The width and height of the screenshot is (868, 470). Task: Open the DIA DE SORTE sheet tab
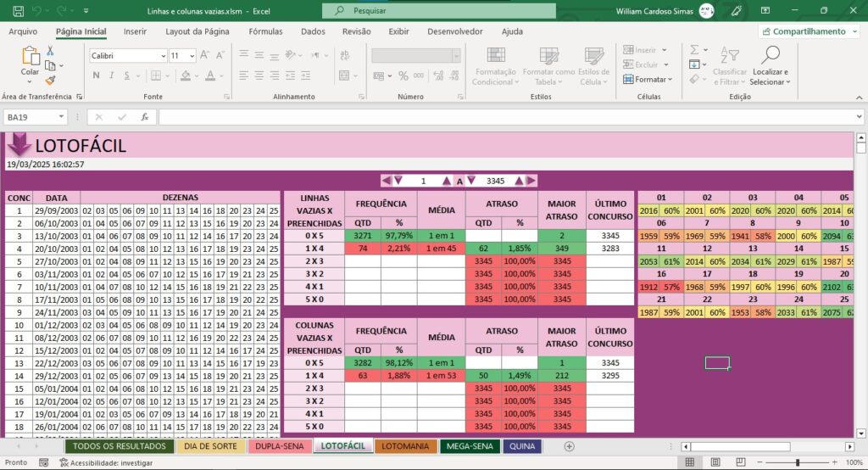(210, 446)
